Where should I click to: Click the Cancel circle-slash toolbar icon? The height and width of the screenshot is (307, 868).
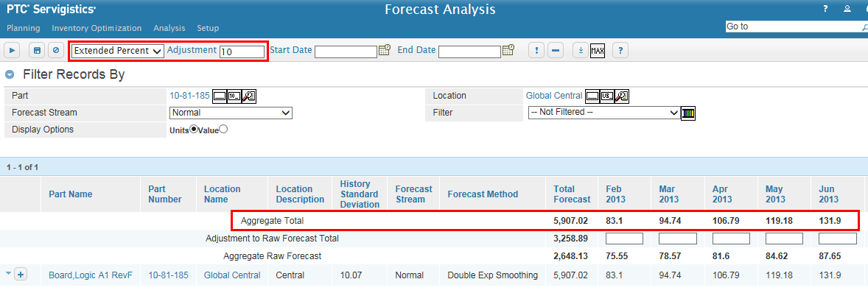55,50
